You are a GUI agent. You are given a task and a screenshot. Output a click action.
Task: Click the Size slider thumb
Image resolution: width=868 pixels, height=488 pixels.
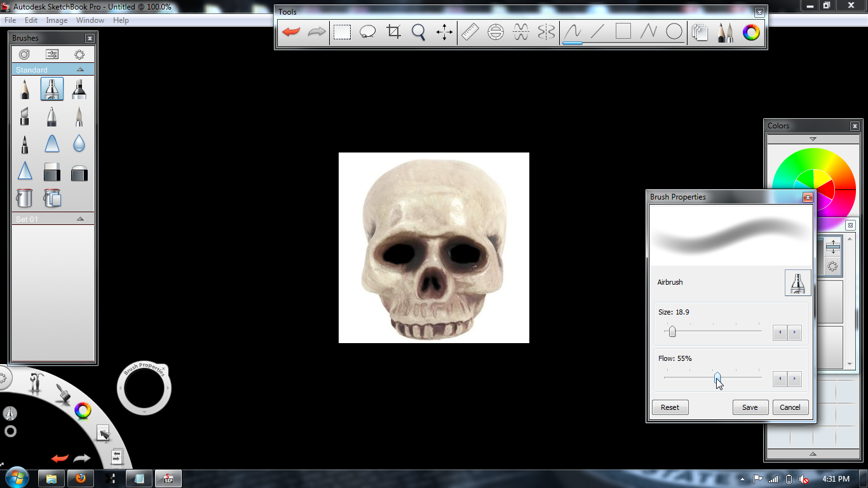point(672,331)
